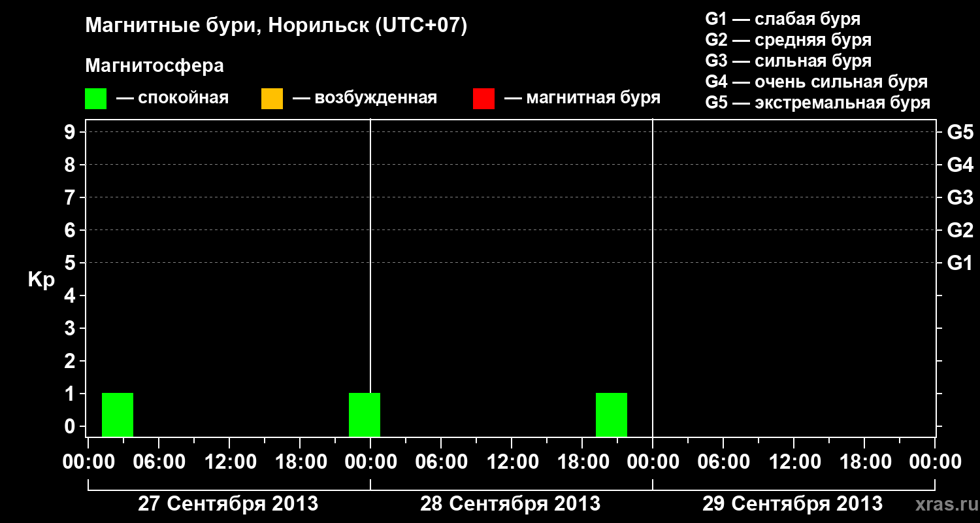980x523 pixels.
Task: Select the green Kp bar straddling midnight 28 September
Action: [x=365, y=414]
